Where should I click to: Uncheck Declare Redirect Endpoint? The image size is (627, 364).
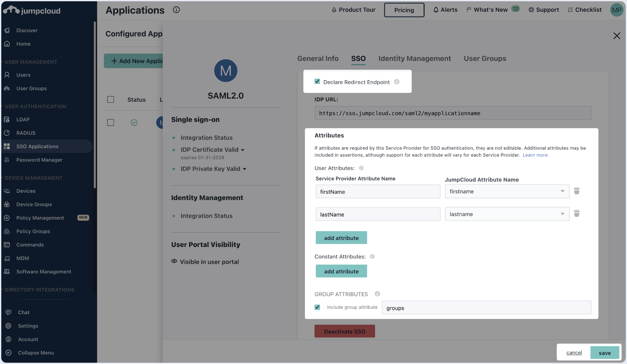pyautogui.click(x=317, y=81)
